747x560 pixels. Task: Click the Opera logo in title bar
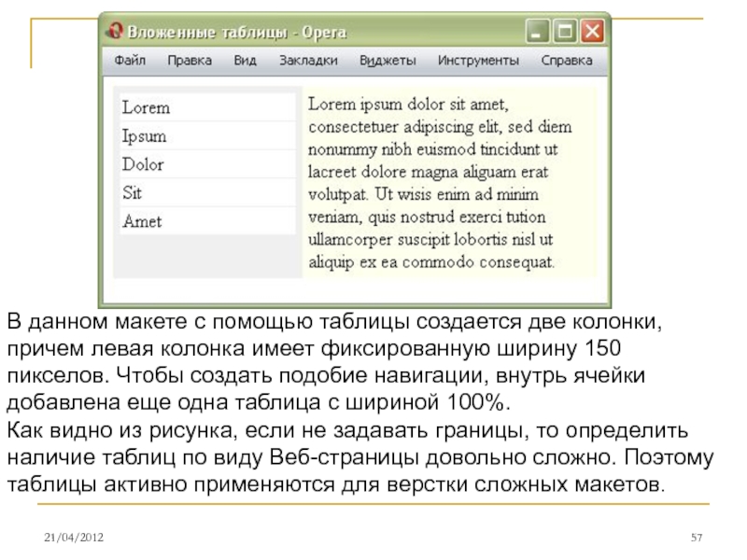[x=116, y=32]
